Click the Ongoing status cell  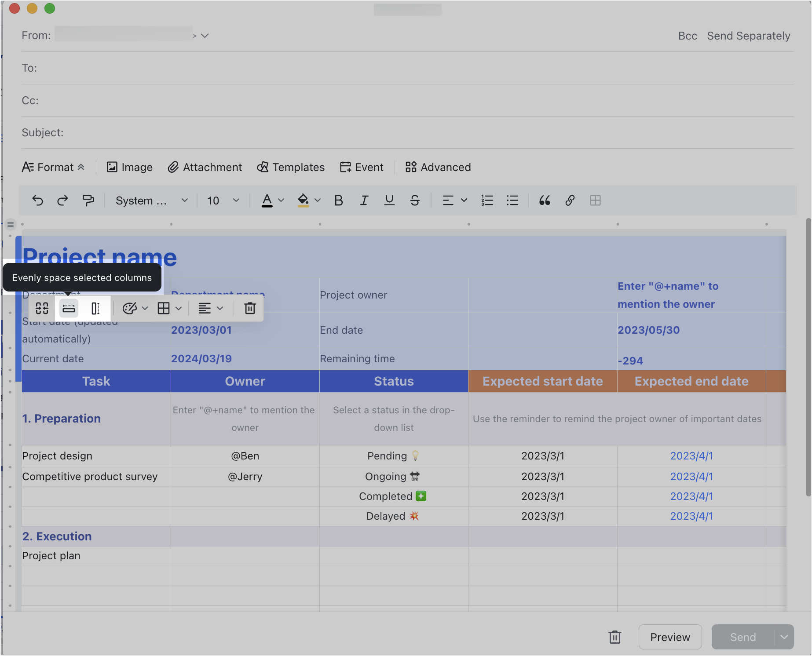[x=394, y=477]
